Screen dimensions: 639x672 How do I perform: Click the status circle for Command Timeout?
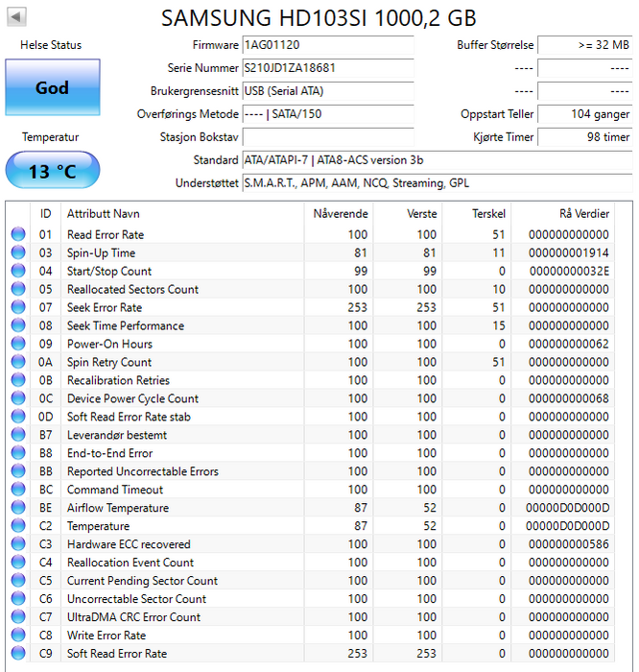tap(18, 489)
